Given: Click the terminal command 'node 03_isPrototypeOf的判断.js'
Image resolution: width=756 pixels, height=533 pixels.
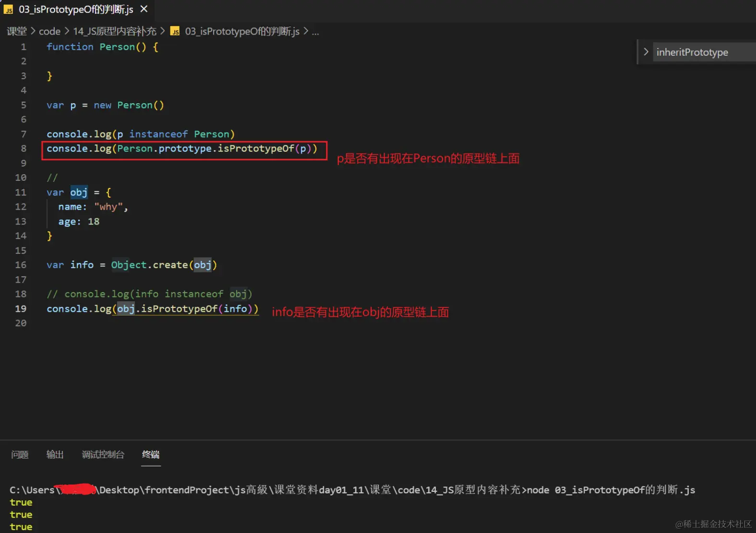Looking at the screenshot, I should coord(611,490).
